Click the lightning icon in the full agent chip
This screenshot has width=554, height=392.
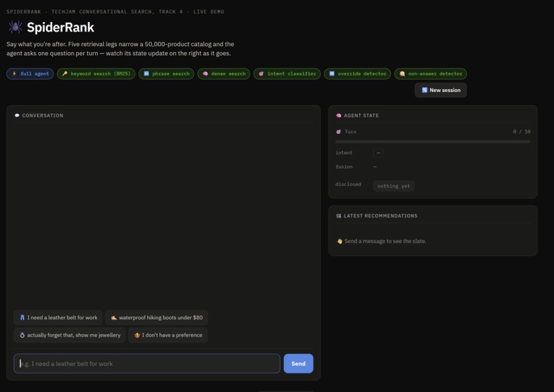click(x=14, y=73)
